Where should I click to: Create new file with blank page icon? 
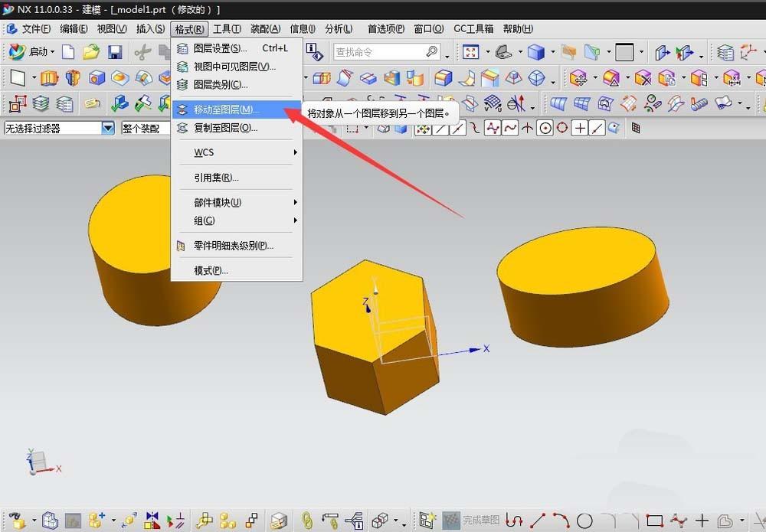coord(69,52)
